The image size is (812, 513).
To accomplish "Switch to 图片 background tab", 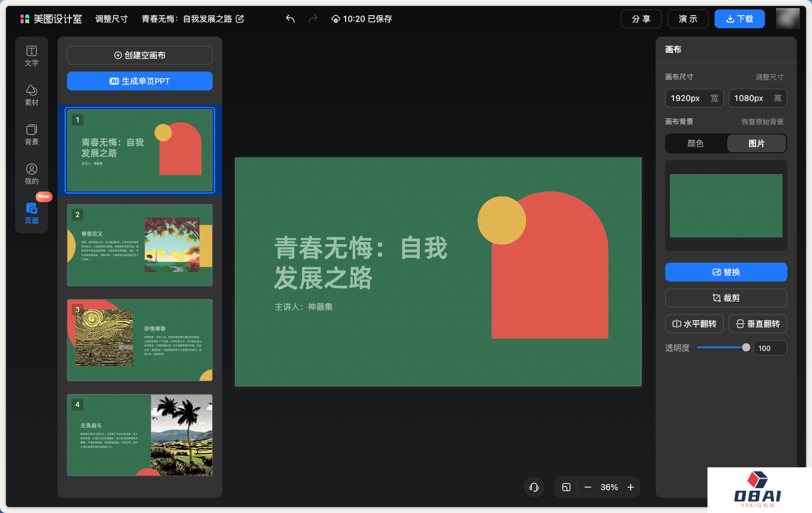I will point(757,144).
